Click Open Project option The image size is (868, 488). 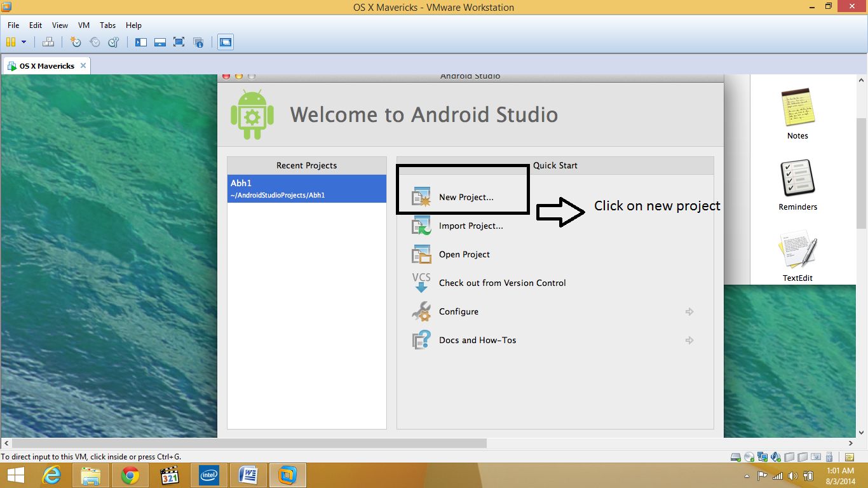[465, 254]
